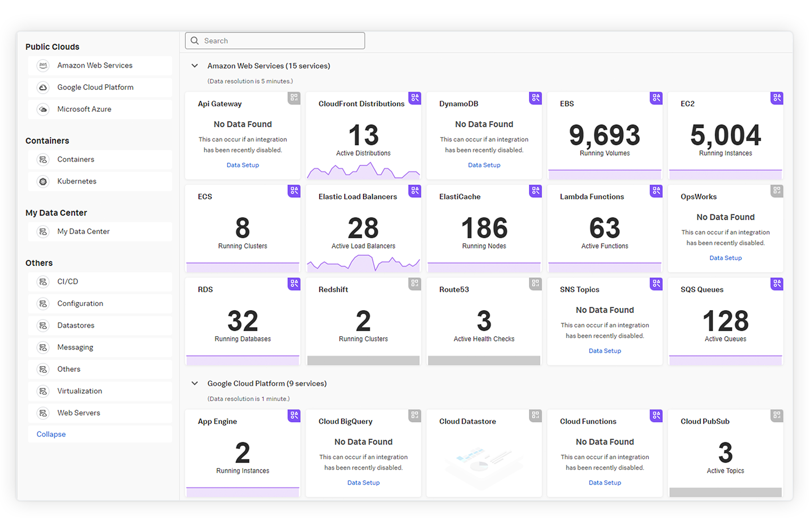Click the Google Cloud Platform sidebar icon
Screen dimensions: 809x532
(43, 87)
